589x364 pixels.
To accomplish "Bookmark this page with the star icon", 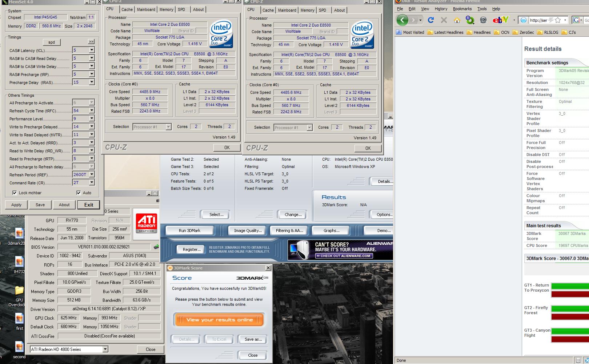I will pyautogui.click(x=558, y=20).
